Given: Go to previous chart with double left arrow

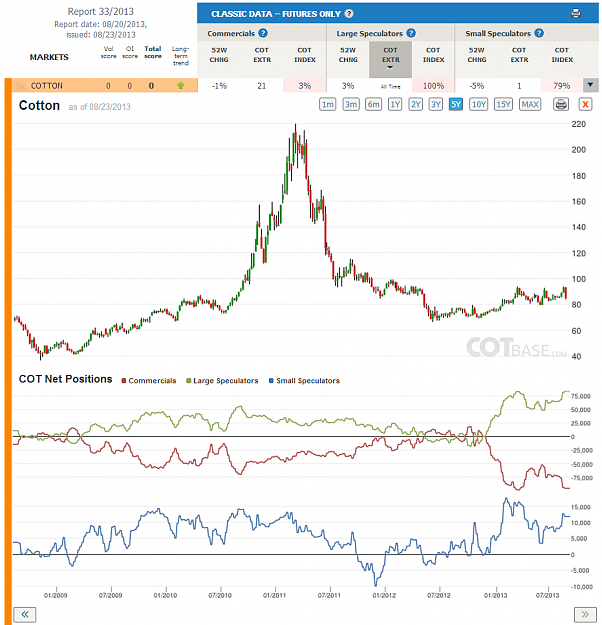Looking at the screenshot, I should click(x=25, y=614).
